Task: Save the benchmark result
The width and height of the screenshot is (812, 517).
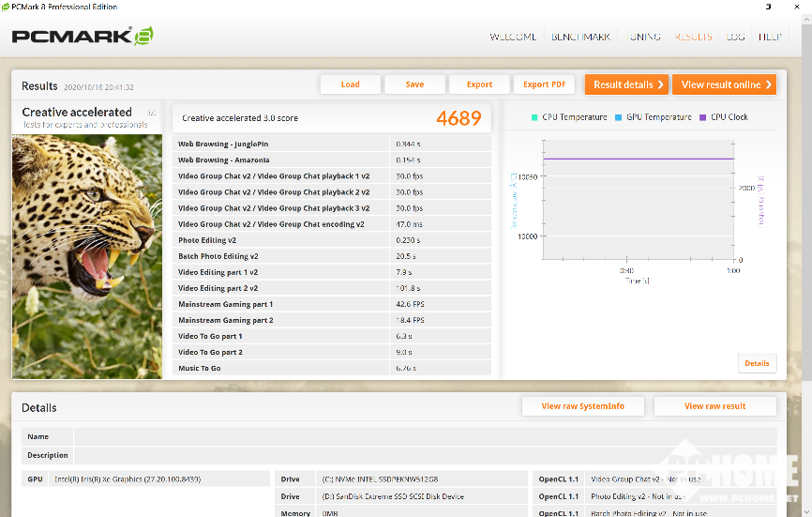Action: click(x=414, y=84)
